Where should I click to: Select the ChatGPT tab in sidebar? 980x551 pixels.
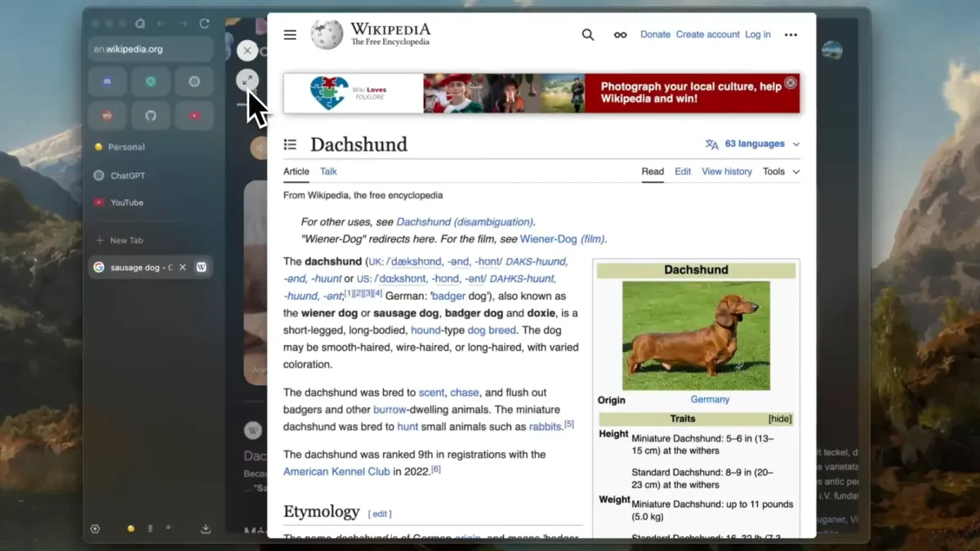tap(150, 176)
